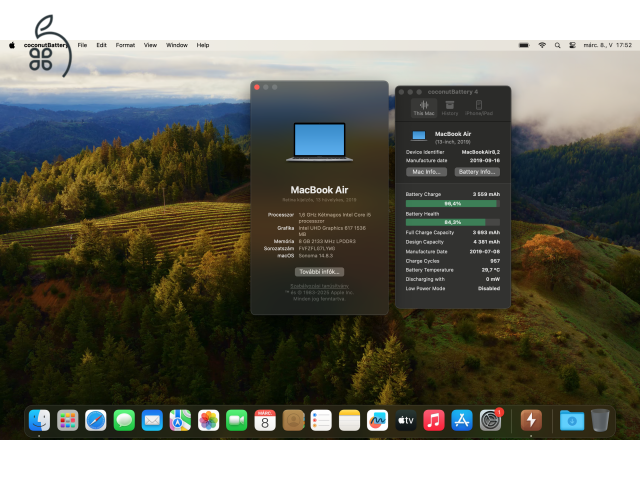Launch the Music app from Dock
640x480 pixels.
coord(434,421)
